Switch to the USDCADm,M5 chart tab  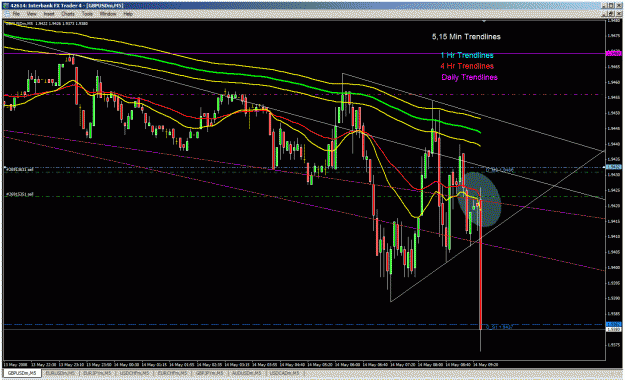284,373
